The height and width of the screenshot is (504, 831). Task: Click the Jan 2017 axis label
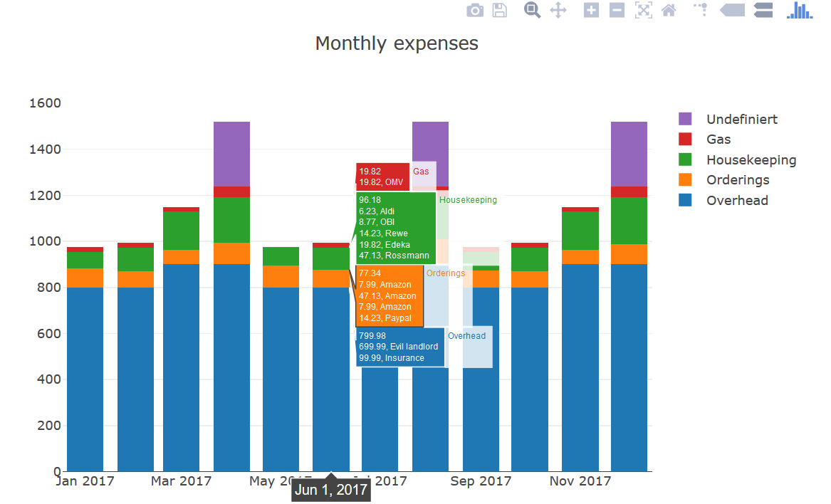85,481
